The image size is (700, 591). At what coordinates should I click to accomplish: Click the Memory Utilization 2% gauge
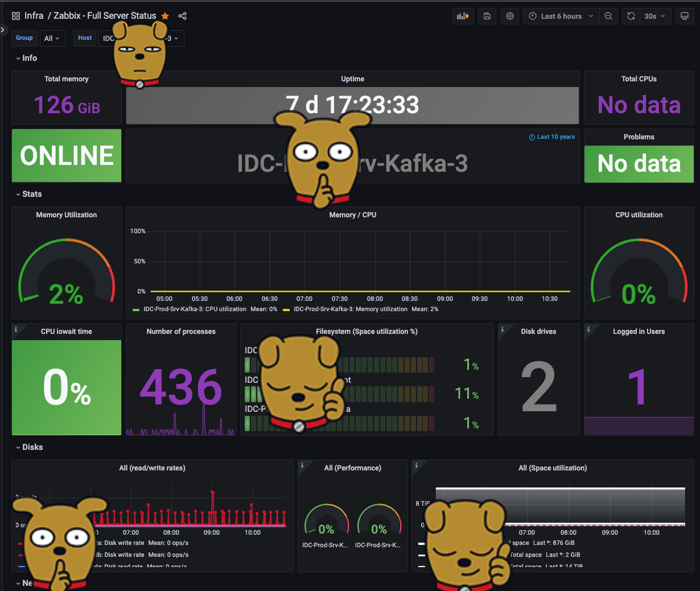67,271
